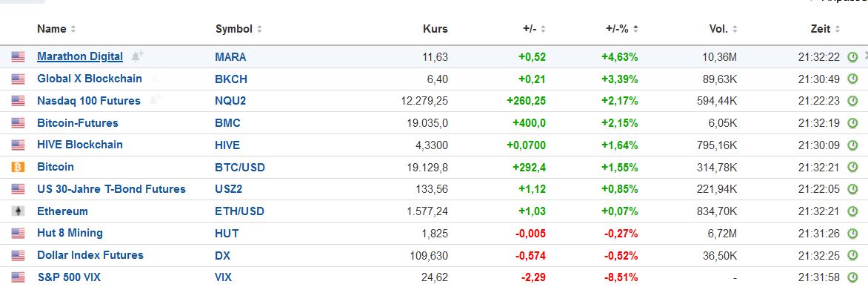
Task: Open the Marathon Digital link
Action: click(x=80, y=56)
